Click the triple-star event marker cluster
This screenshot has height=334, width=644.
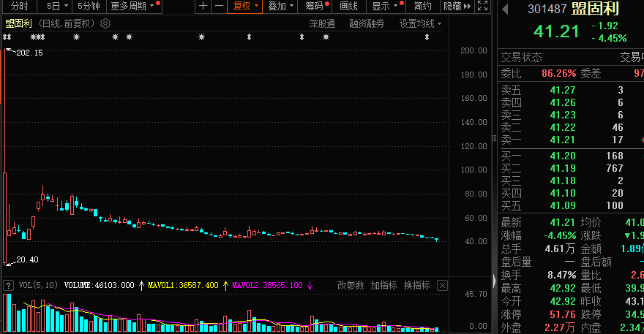pyautogui.click(x=37, y=37)
